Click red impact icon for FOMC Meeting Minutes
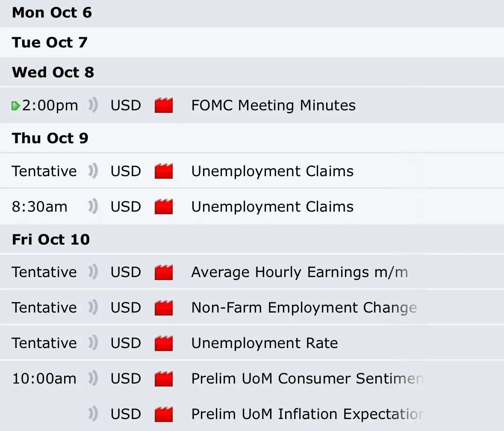Image resolution: width=504 pixels, height=431 pixels. (x=164, y=106)
